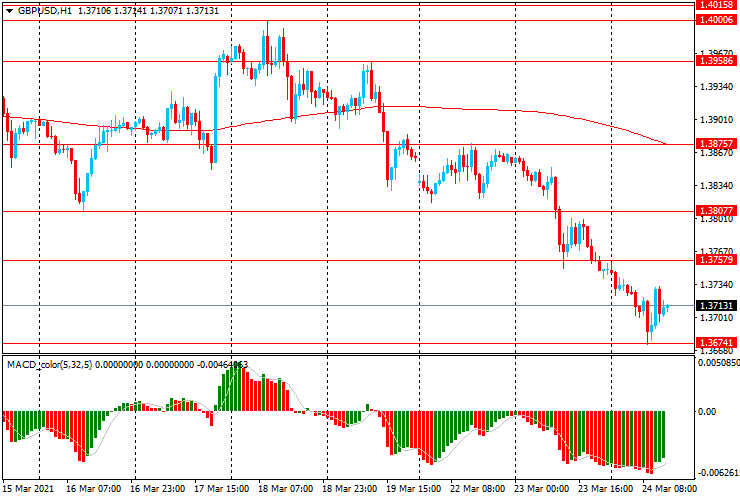740x500 pixels.
Task: Click the 1.37579 price level label
Action: [x=716, y=260]
